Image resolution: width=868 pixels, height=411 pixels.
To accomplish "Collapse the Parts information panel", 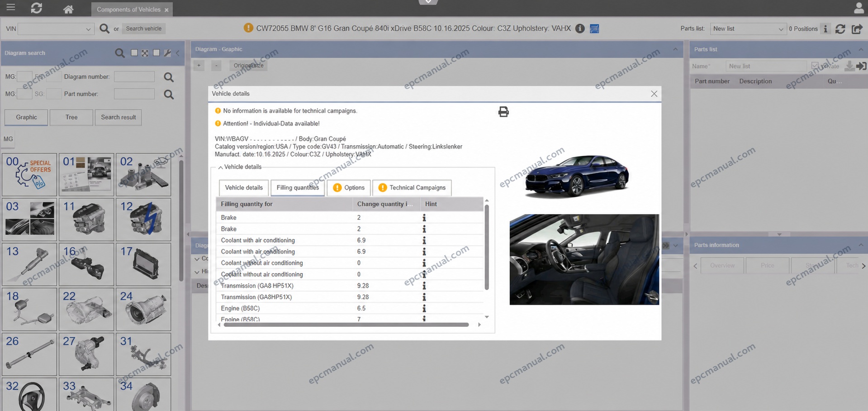I will tap(861, 245).
